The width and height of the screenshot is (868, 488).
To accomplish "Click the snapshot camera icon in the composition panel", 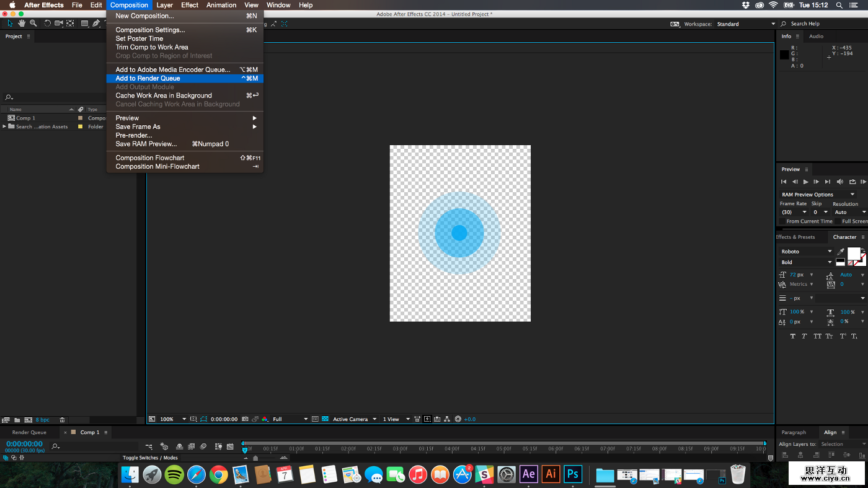I will click(x=244, y=419).
